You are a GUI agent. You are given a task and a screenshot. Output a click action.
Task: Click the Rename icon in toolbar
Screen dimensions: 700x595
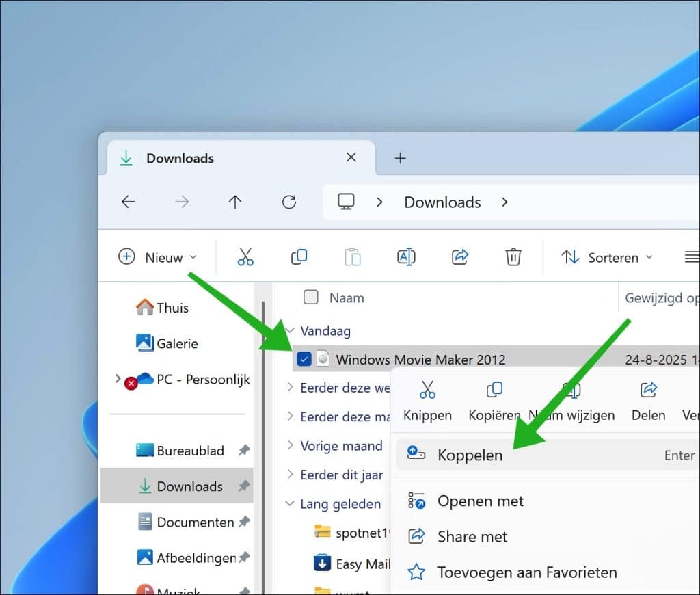[x=406, y=257]
